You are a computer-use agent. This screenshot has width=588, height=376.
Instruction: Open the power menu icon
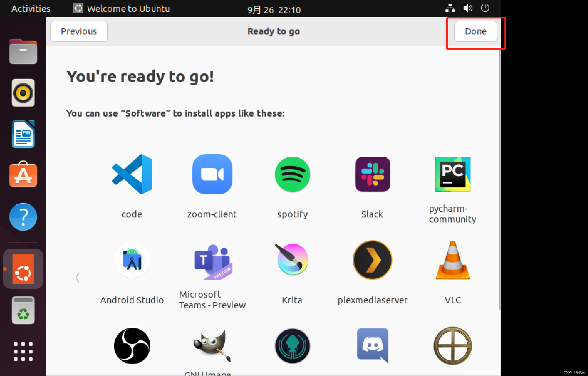coord(485,8)
